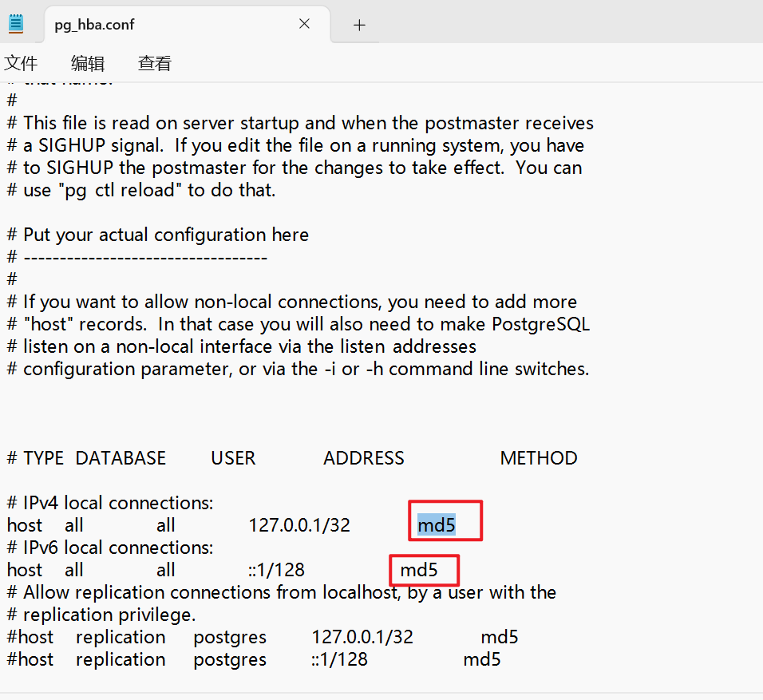Click 127.0.0.1/32 in IPv4 host all line
This screenshot has width=763, height=700.
(x=299, y=525)
